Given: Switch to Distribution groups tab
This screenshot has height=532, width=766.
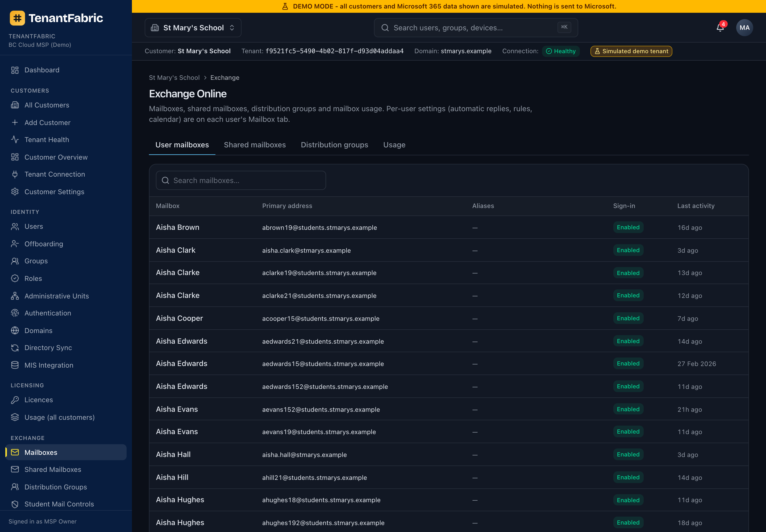Looking at the screenshot, I should 334,145.
